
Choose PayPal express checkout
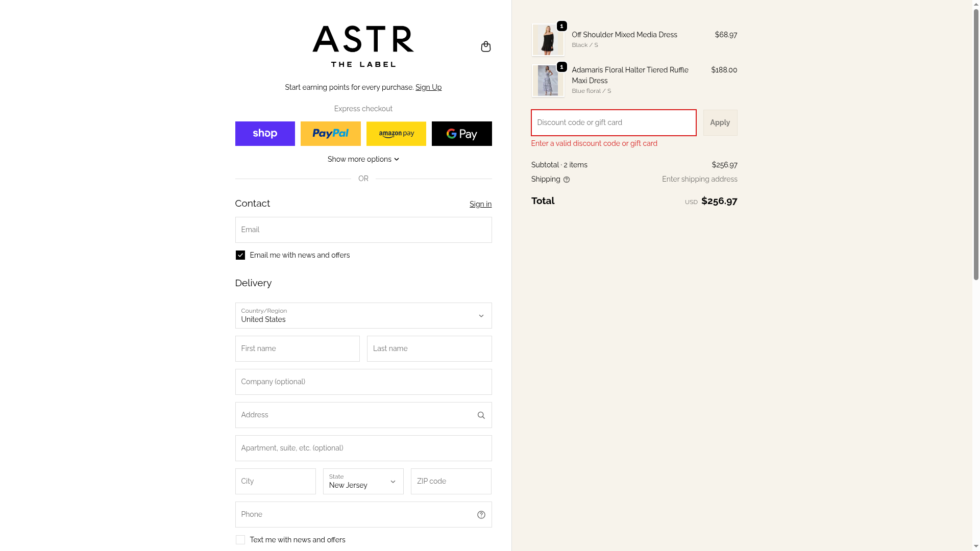tap(330, 134)
